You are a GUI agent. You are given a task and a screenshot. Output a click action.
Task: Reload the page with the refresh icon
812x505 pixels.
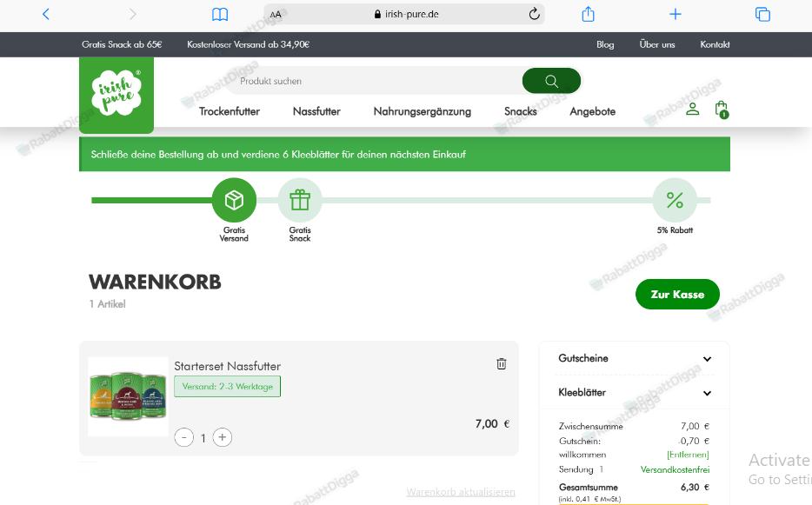coord(534,14)
